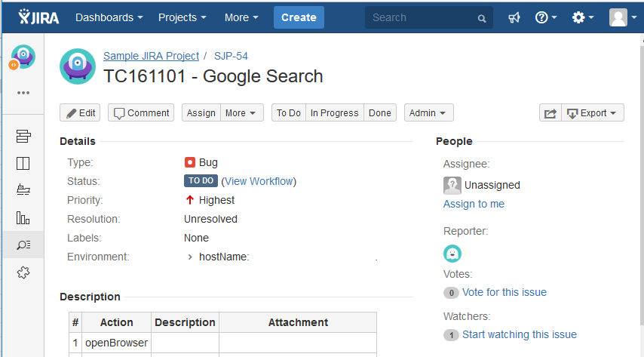This screenshot has height=357, width=644.
Task: Click the Unresolved resolution value
Action: click(210, 219)
